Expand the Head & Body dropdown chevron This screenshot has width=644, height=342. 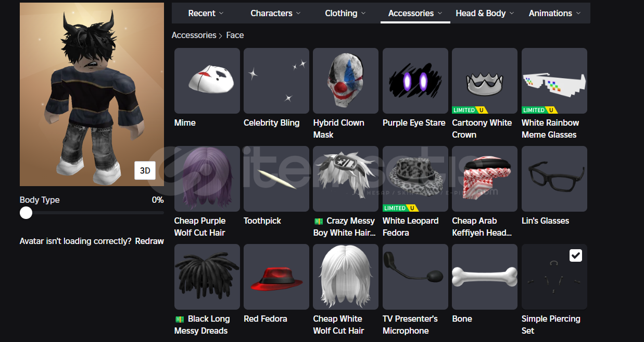pos(512,13)
